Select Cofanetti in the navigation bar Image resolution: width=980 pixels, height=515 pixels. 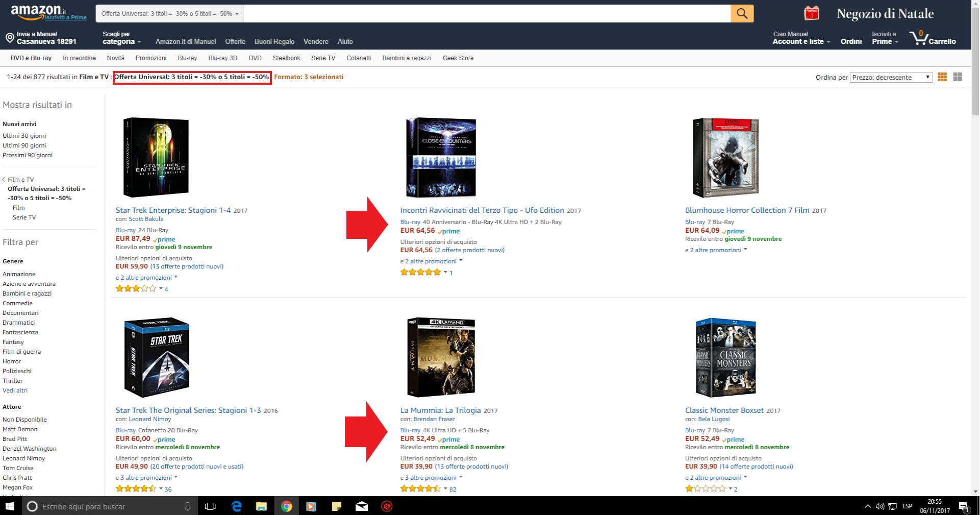point(359,58)
